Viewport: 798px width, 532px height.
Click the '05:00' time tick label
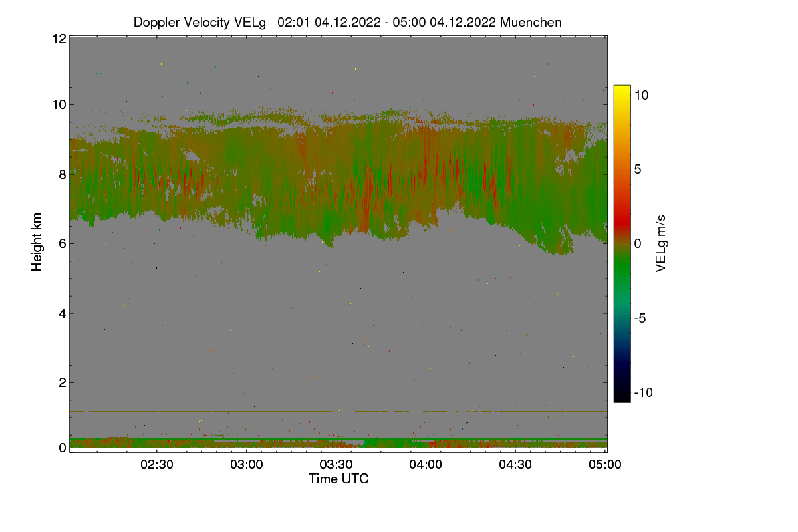pyautogui.click(x=605, y=465)
